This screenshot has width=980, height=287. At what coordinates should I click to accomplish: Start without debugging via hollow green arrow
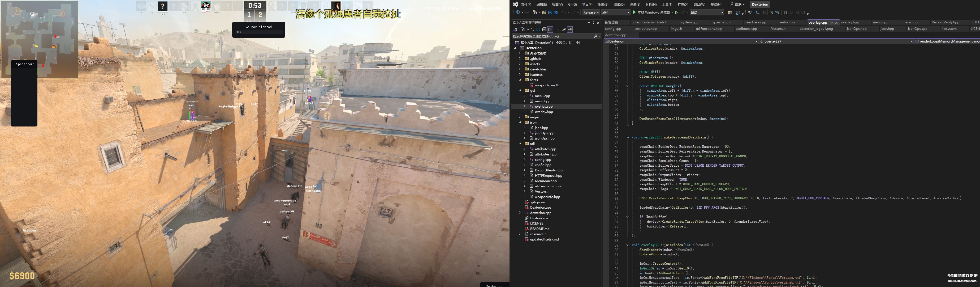tap(677, 12)
